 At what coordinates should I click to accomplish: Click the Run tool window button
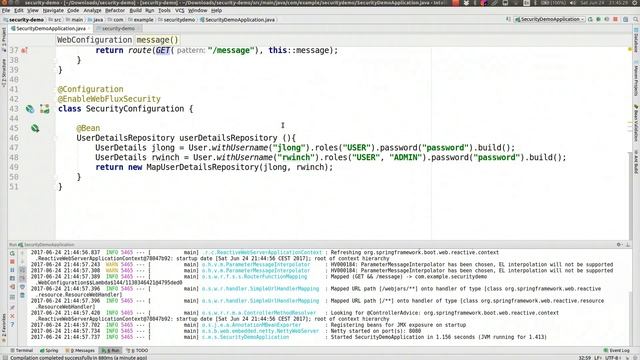click(111, 351)
